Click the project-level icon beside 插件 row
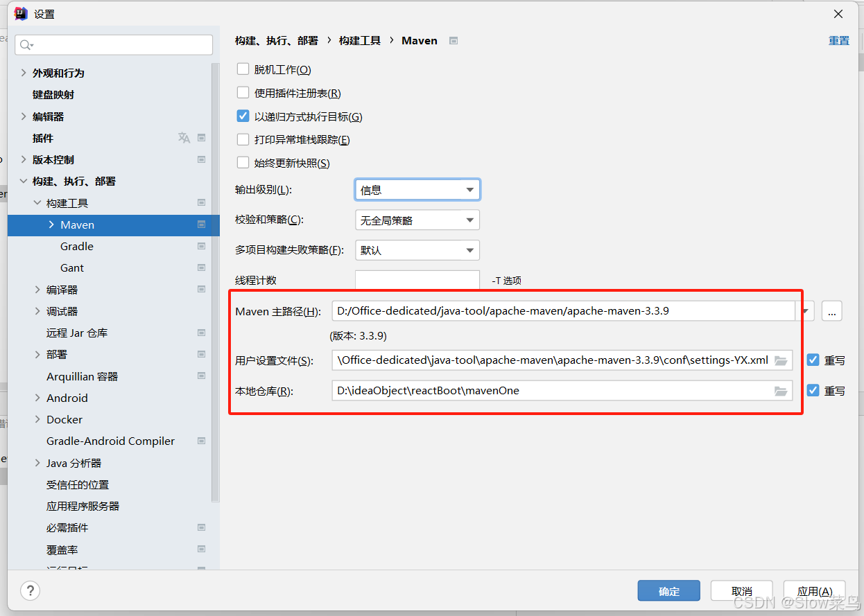864x616 pixels. (x=201, y=138)
